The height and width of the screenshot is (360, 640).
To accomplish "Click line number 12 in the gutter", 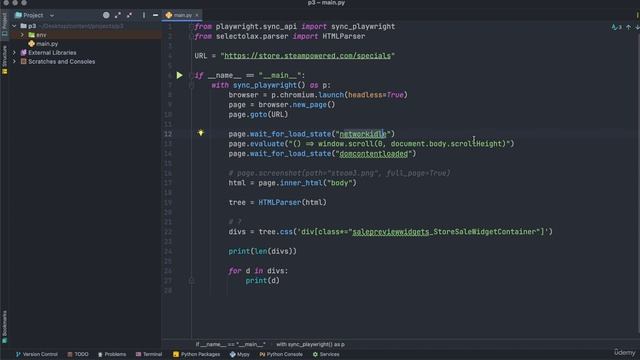I will (168, 134).
